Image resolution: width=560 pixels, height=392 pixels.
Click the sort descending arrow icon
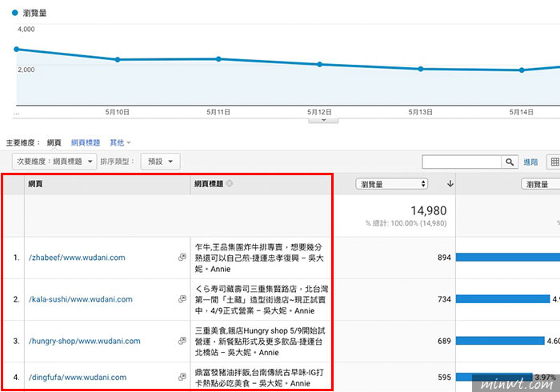pyautogui.click(x=450, y=183)
